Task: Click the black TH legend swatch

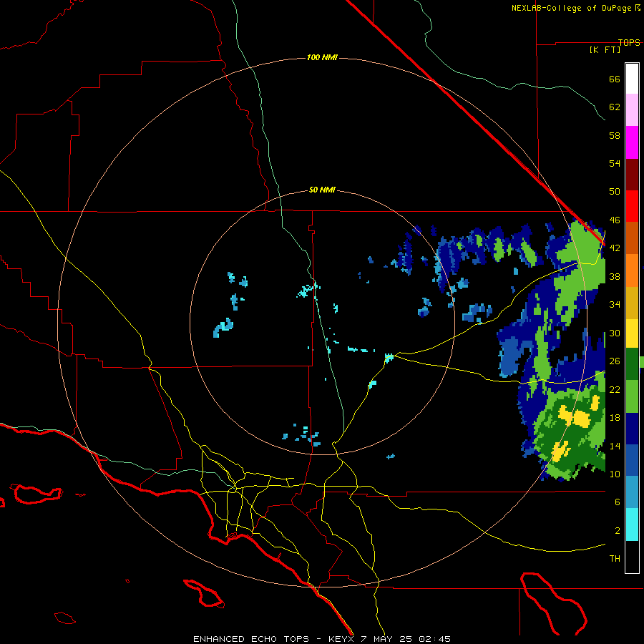Action: (632, 557)
